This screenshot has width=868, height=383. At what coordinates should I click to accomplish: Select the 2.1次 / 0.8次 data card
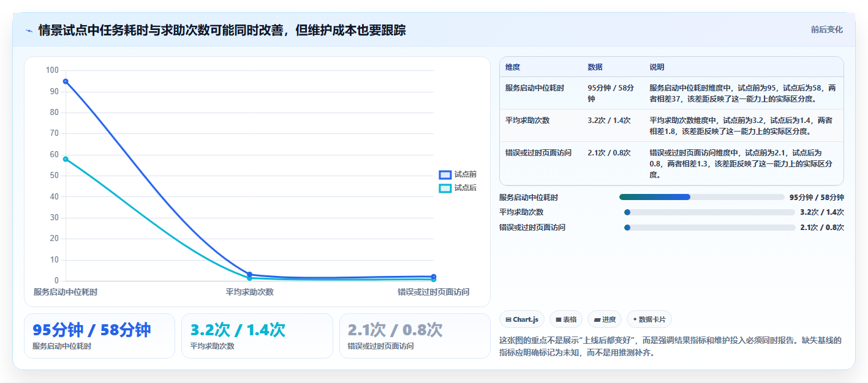point(415,336)
